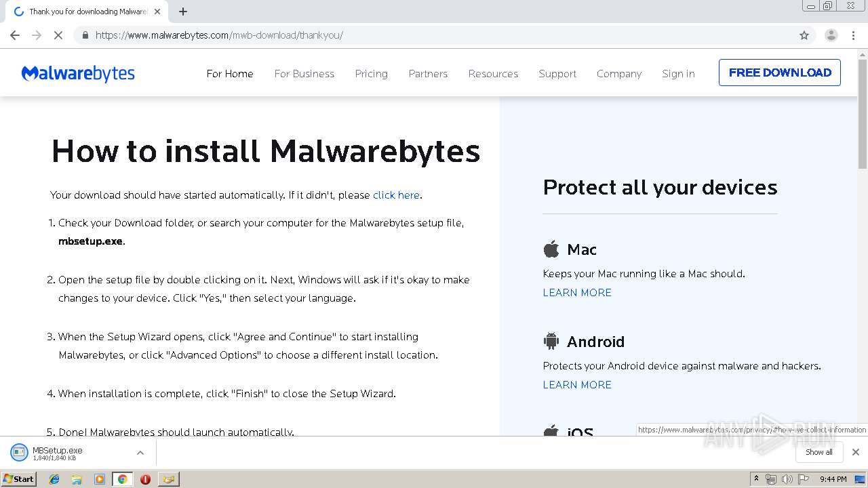Image resolution: width=868 pixels, height=488 pixels.
Task: Click the Sign in link
Action: click(678, 73)
